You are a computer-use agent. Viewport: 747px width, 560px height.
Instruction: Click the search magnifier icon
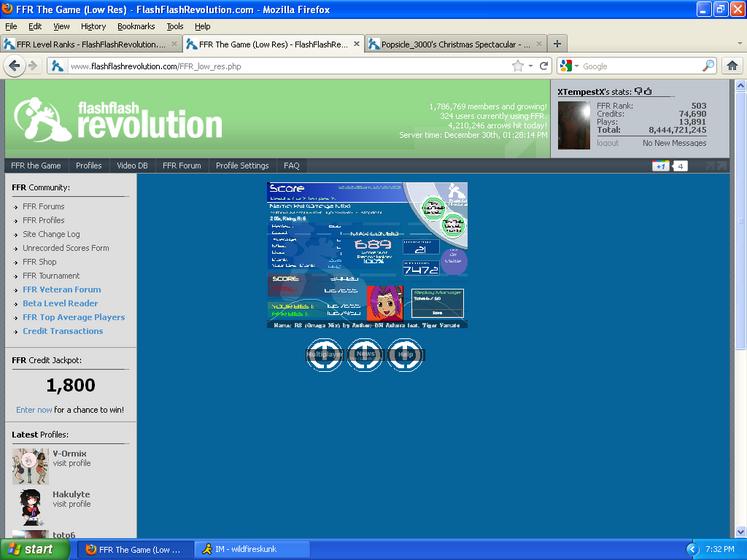(x=708, y=66)
